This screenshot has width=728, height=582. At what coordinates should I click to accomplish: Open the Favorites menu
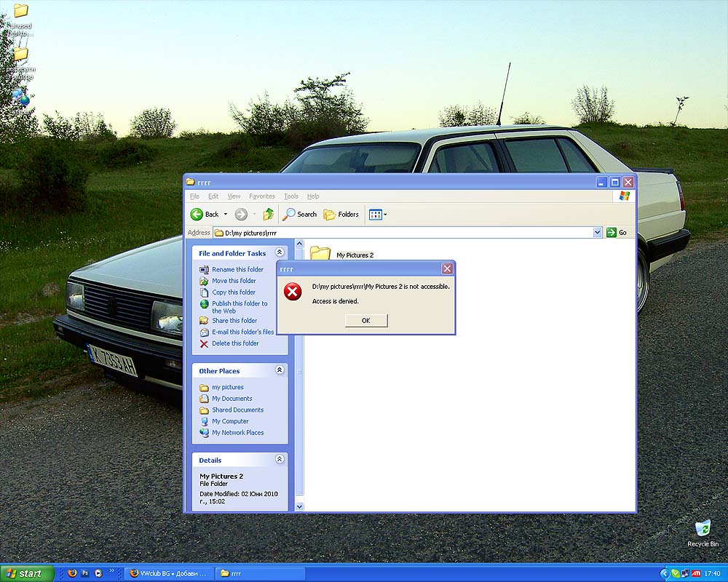(262, 196)
